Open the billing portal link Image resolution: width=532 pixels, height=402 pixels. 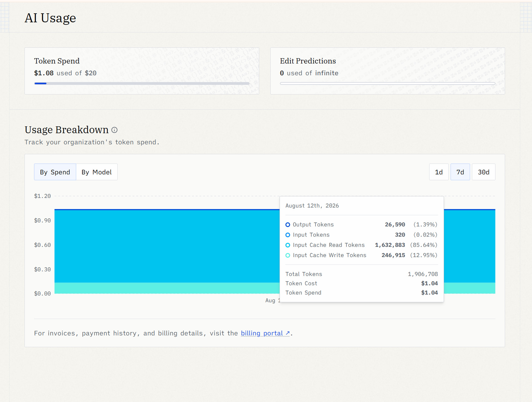[x=265, y=333]
